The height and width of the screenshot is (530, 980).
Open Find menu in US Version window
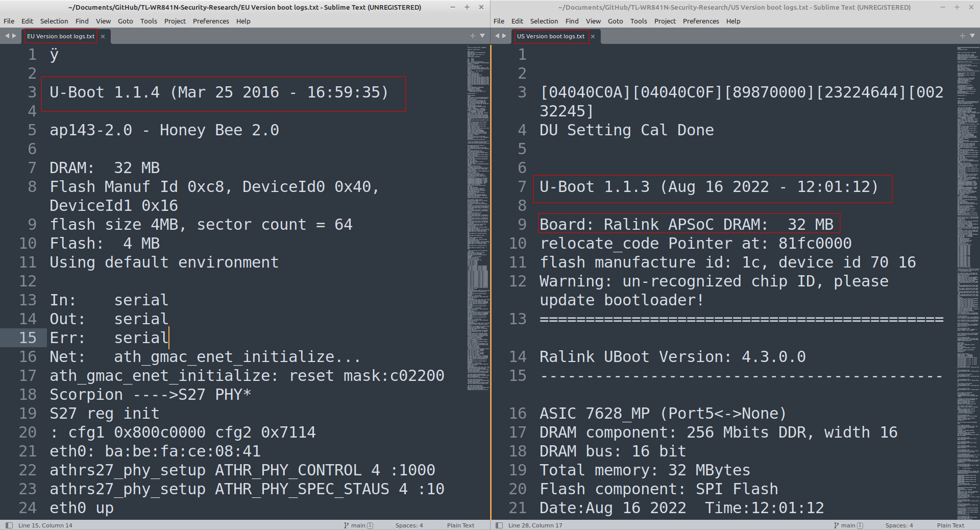(572, 21)
